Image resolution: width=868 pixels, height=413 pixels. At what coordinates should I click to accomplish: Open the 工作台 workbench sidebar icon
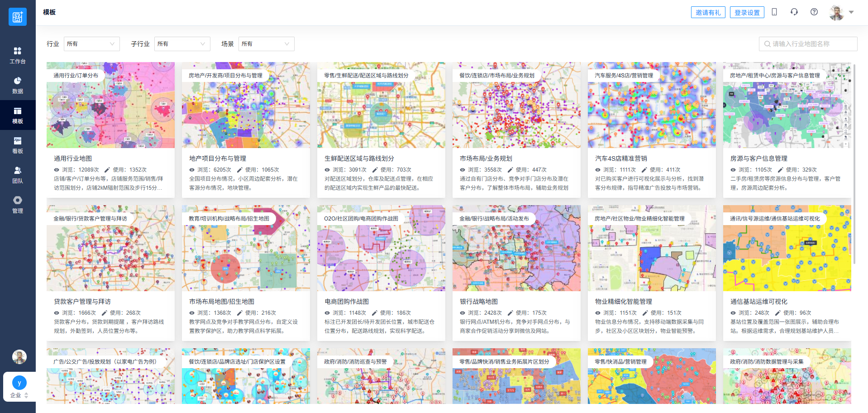coord(18,55)
